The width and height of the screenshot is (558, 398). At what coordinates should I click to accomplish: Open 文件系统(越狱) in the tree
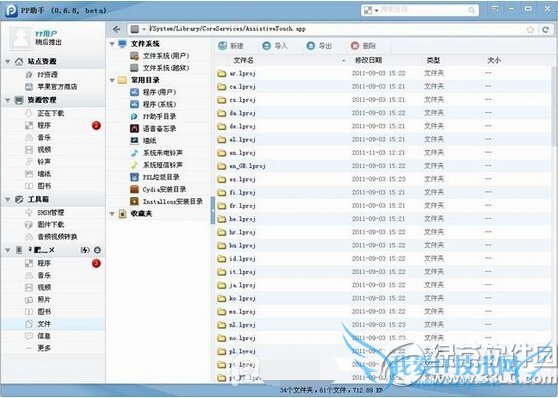(160, 68)
